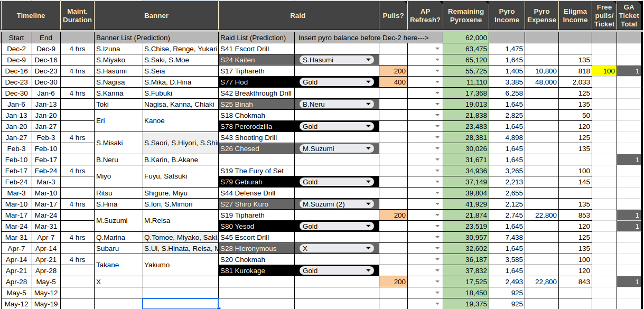Click the Yakumo banner cell

point(180,265)
